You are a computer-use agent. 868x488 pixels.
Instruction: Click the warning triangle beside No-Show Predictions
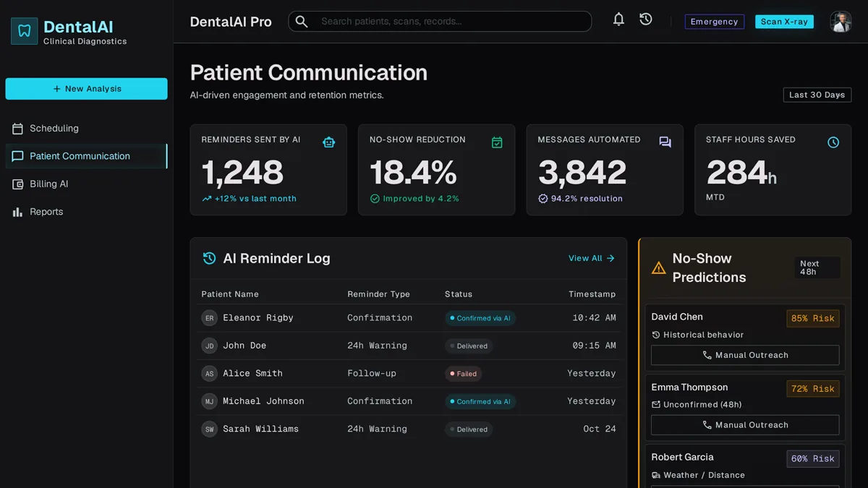(x=658, y=268)
